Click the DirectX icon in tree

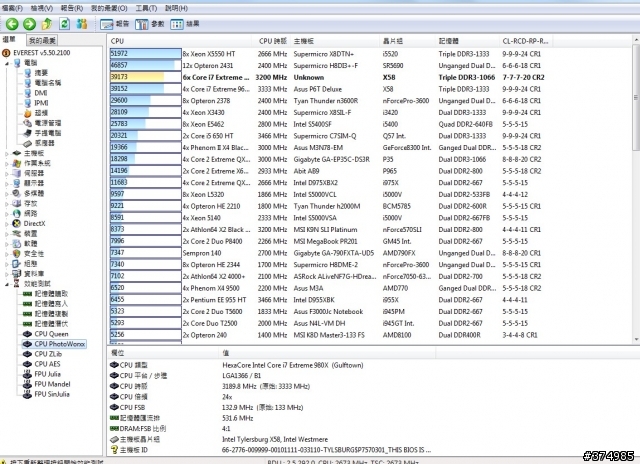[17, 223]
